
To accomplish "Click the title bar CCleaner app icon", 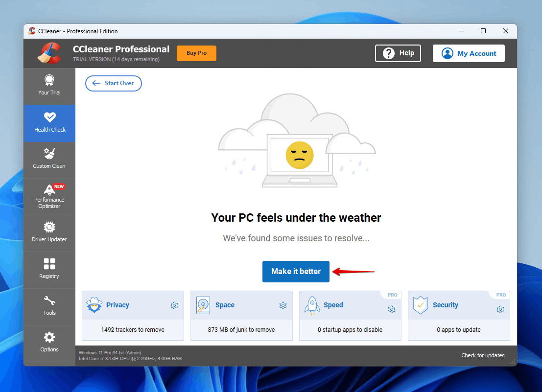I will click(32, 31).
